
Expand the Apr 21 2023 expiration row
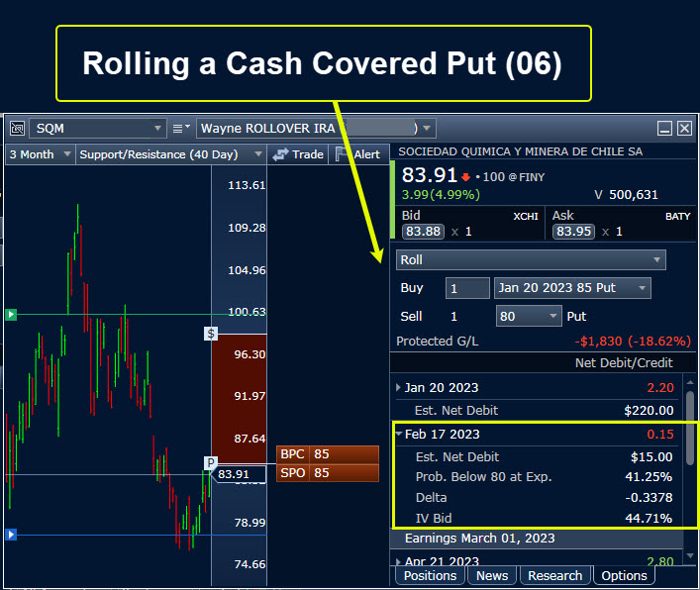[x=399, y=561]
